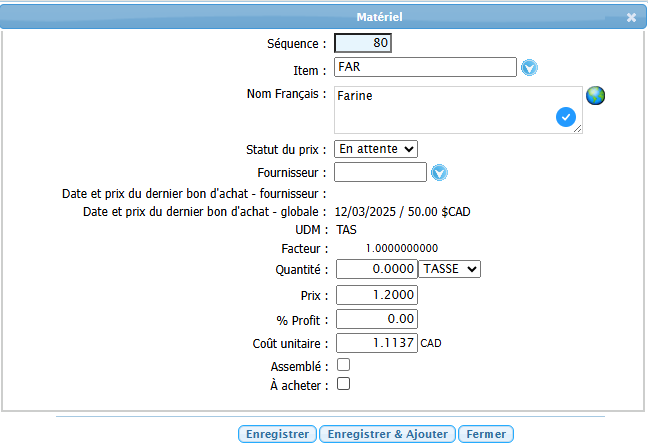Expand the Statut du prix dropdown
This screenshot has width=648, height=447.
(376, 148)
